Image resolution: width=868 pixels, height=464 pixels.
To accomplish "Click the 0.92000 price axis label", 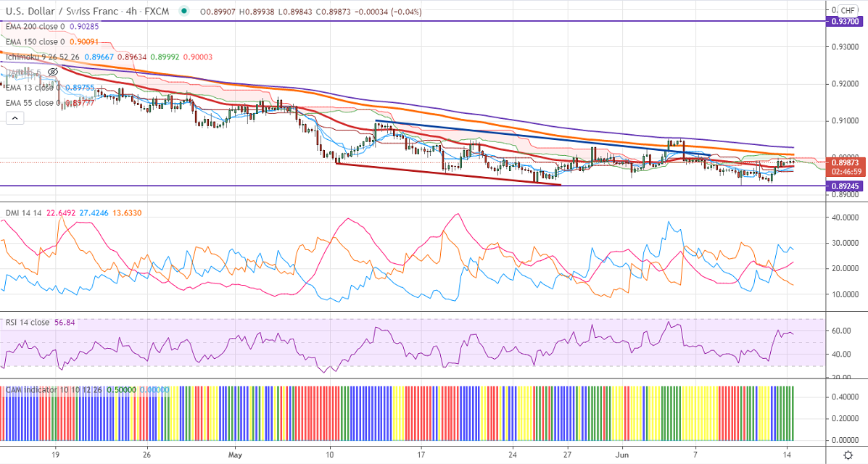I will (x=846, y=84).
